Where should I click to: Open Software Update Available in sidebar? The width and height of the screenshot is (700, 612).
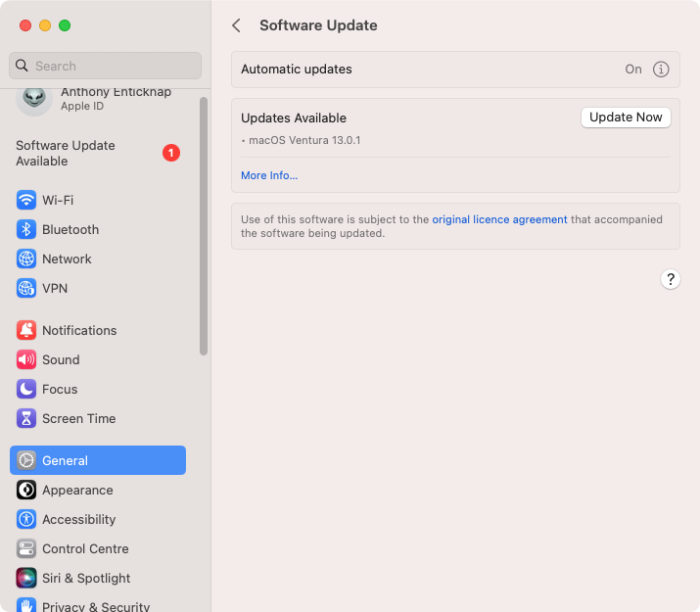(98, 153)
